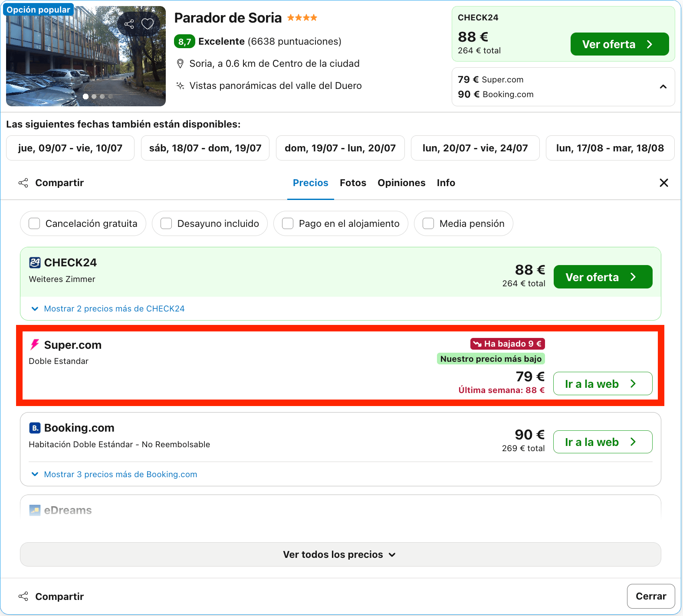Click Weiteres Zimmer room description

pyautogui.click(x=62, y=279)
